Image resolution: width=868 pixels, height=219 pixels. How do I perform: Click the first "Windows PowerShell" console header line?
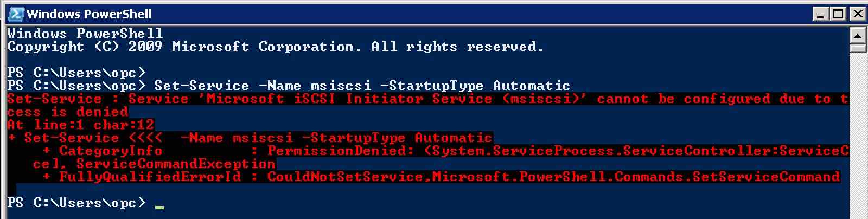[85, 34]
